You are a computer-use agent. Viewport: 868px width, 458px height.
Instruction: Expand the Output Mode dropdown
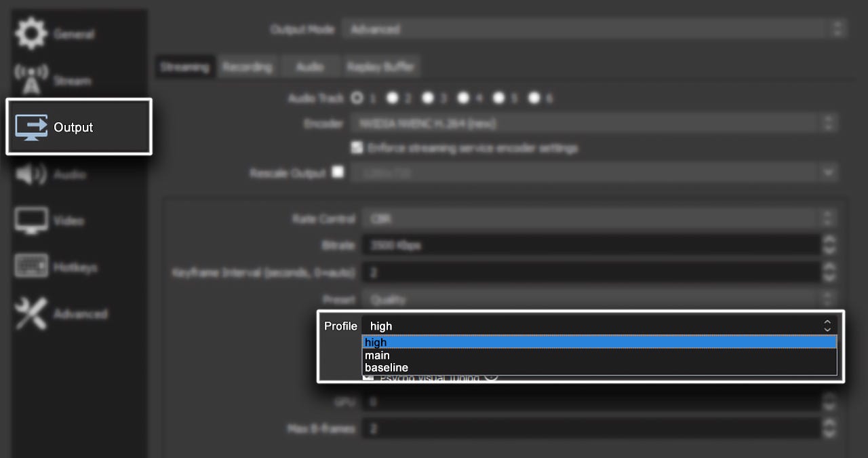click(x=594, y=29)
